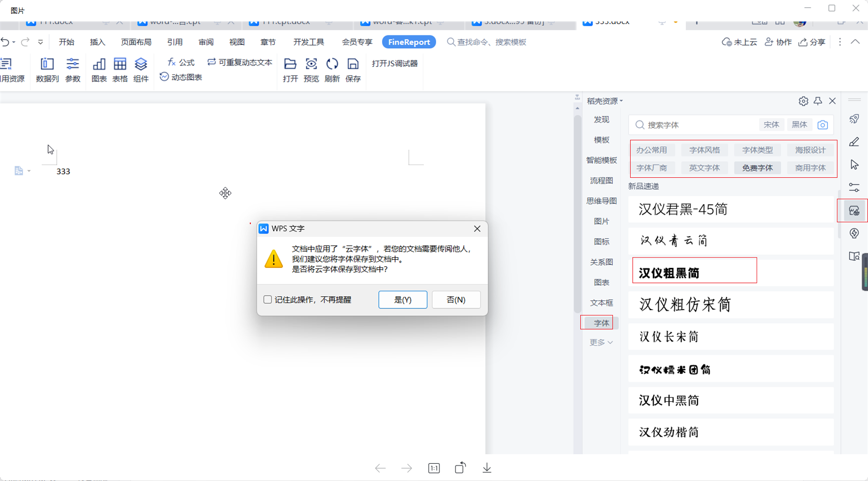
Task: Collapse the ribbon with chevron
Action: click(855, 42)
